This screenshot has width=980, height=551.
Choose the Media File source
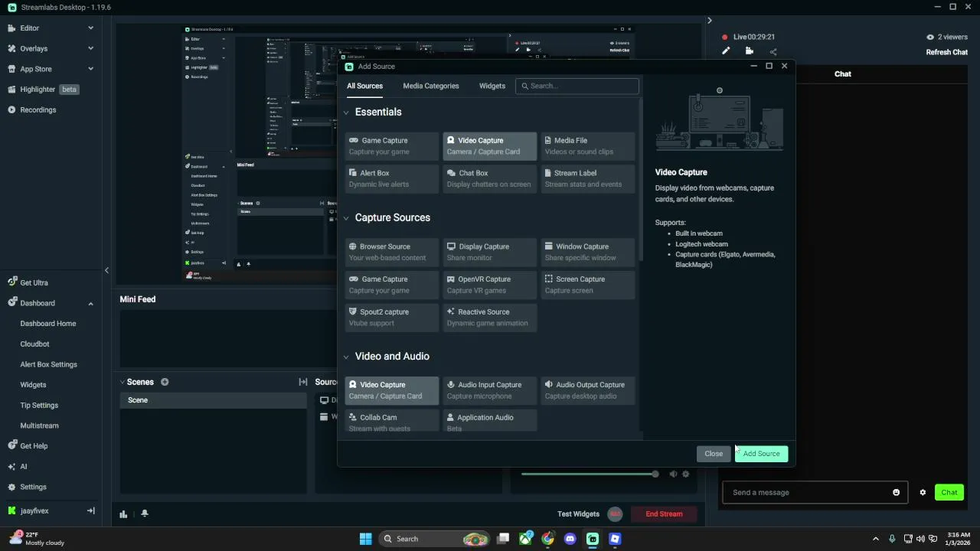(x=588, y=145)
